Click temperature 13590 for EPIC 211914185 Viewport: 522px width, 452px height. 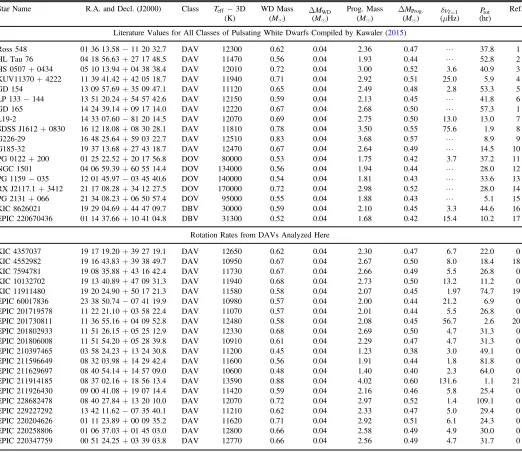click(x=232, y=381)
